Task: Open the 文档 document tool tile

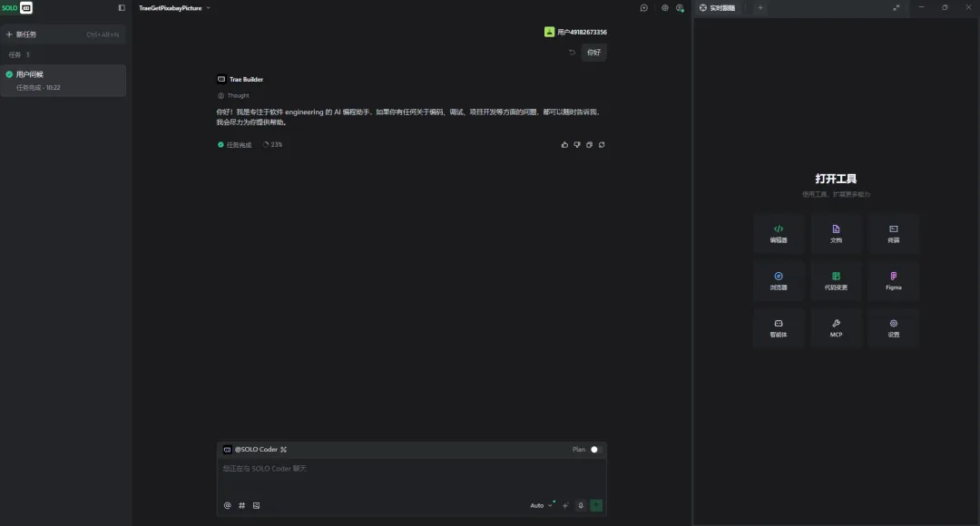Action: [836, 234]
